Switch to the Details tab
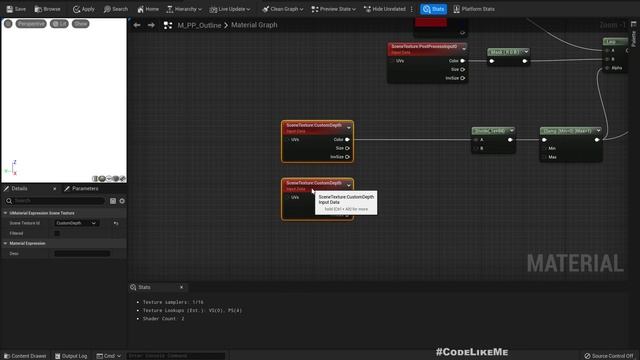 click(x=19, y=189)
